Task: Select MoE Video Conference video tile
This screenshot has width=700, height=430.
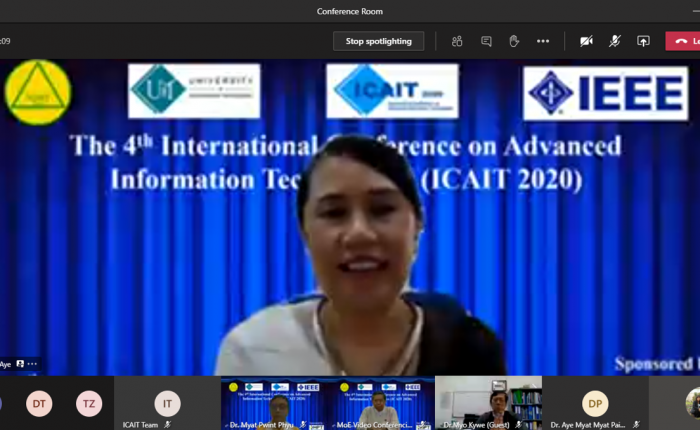Action: click(x=381, y=404)
